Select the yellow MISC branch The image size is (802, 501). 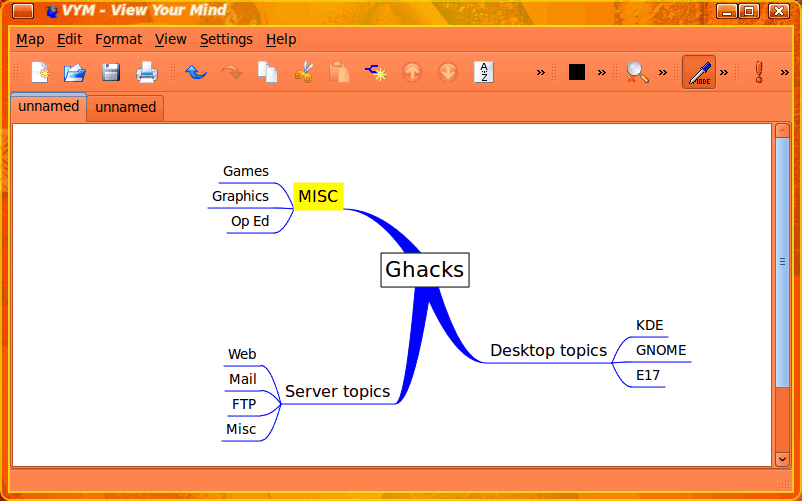point(318,196)
